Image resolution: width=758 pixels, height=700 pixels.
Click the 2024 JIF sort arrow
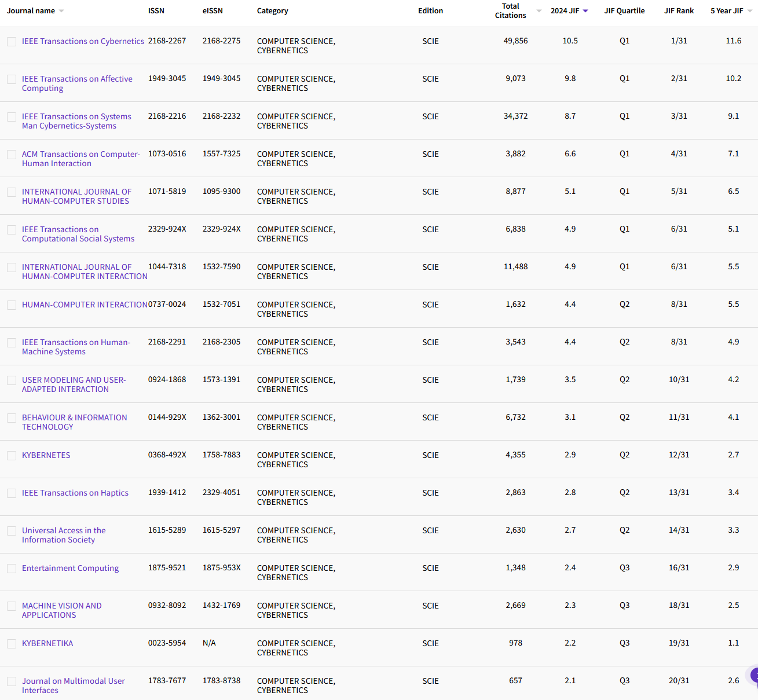click(x=585, y=10)
